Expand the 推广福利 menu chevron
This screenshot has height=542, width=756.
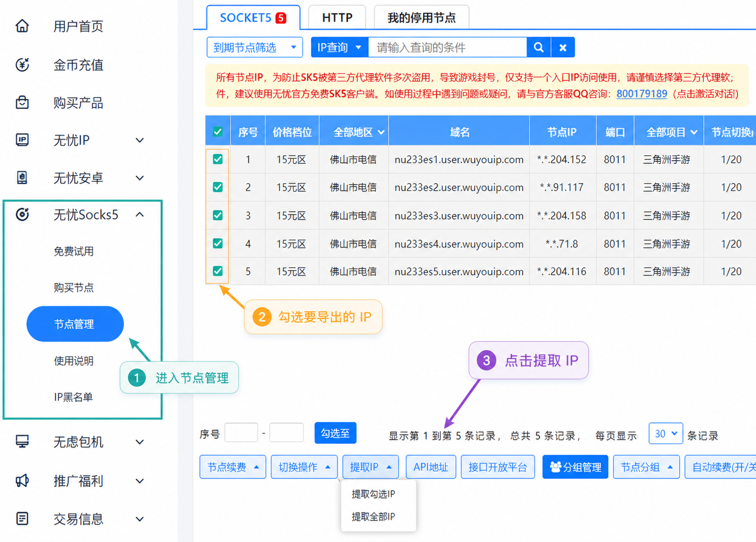click(139, 481)
